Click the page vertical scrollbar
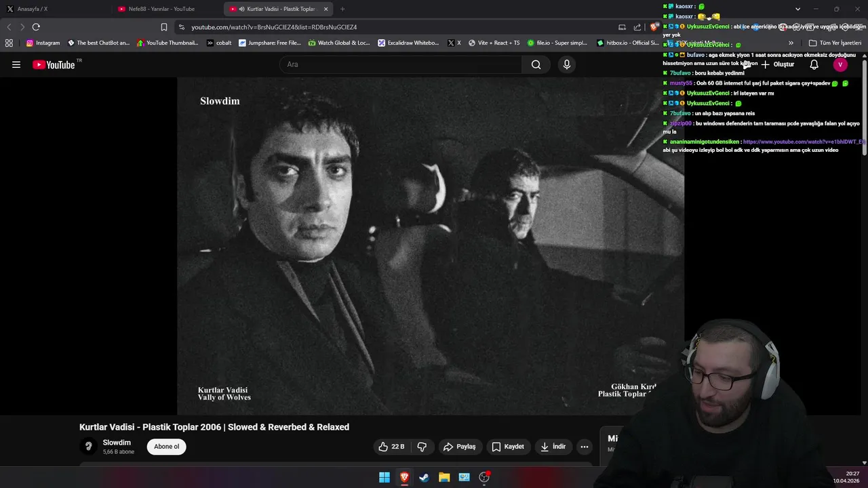 [865, 108]
